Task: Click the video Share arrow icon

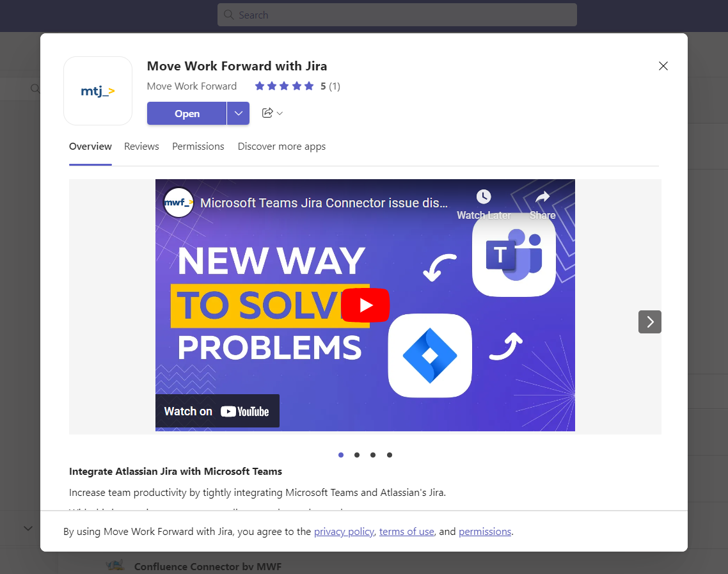Action: point(542,197)
